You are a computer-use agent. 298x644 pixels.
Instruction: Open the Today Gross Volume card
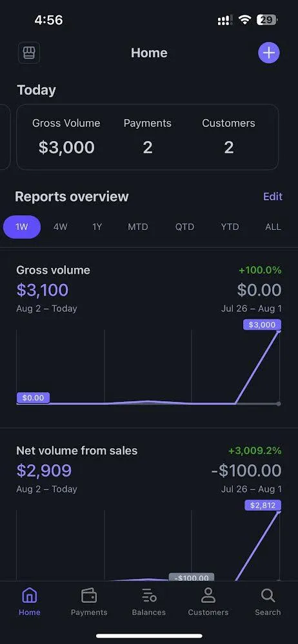point(147,137)
